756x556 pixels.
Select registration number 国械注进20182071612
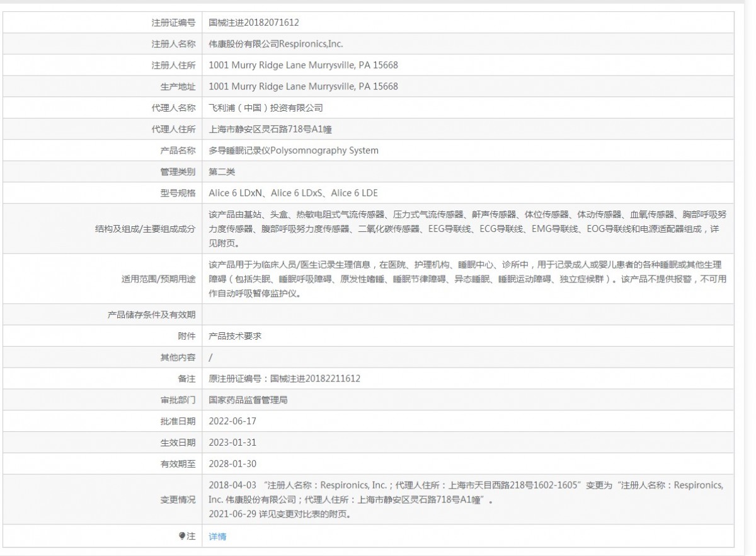pos(254,22)
